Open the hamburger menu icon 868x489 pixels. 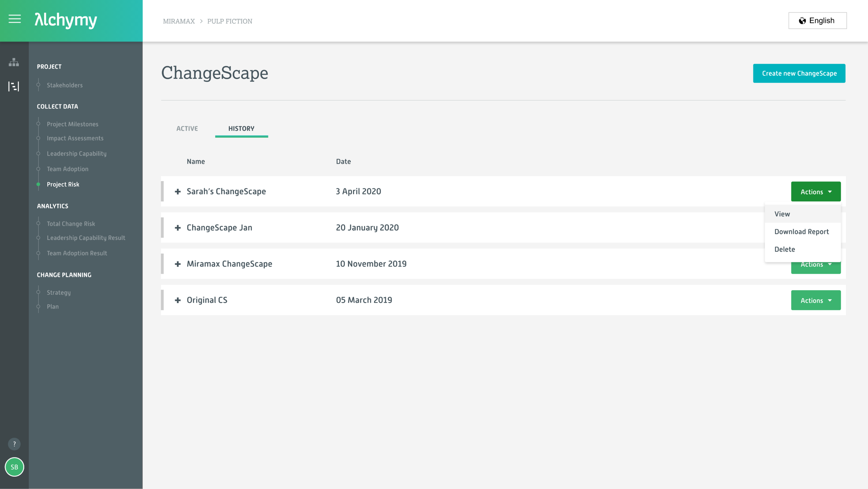point(14,19)
